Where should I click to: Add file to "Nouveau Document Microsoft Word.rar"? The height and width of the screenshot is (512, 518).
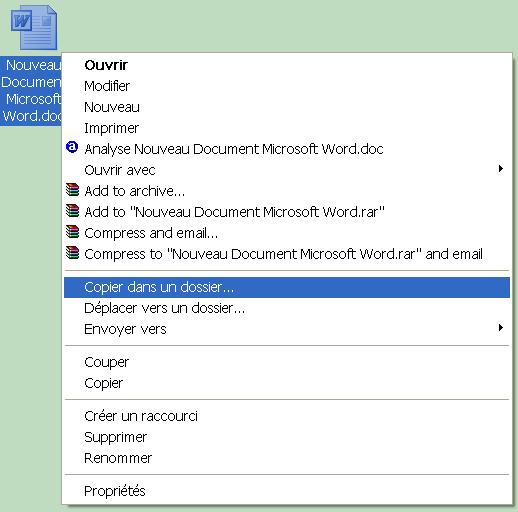(x=287, y=212)
